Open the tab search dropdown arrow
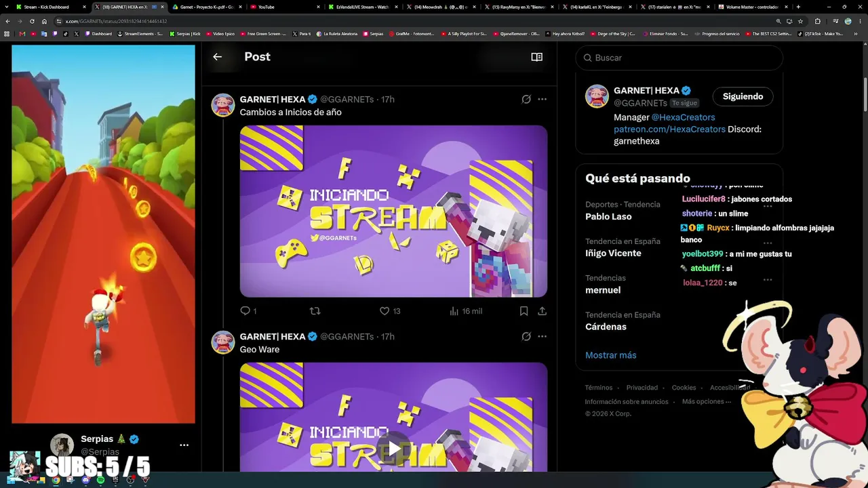This screenshot has height=488, width=868. coord(7,7)
